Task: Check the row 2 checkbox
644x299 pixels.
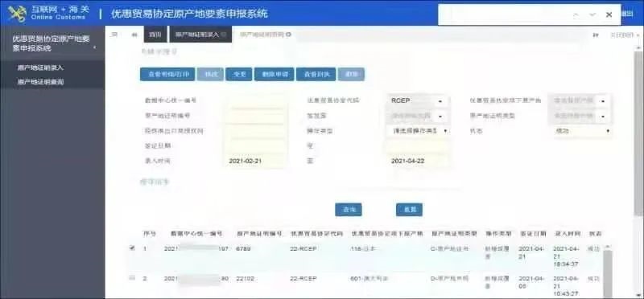Action: [132, 278]
